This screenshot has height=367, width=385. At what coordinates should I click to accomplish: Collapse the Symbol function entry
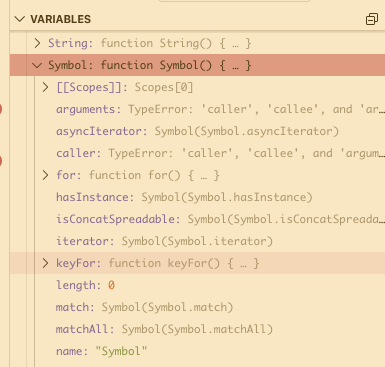[37, 65]
